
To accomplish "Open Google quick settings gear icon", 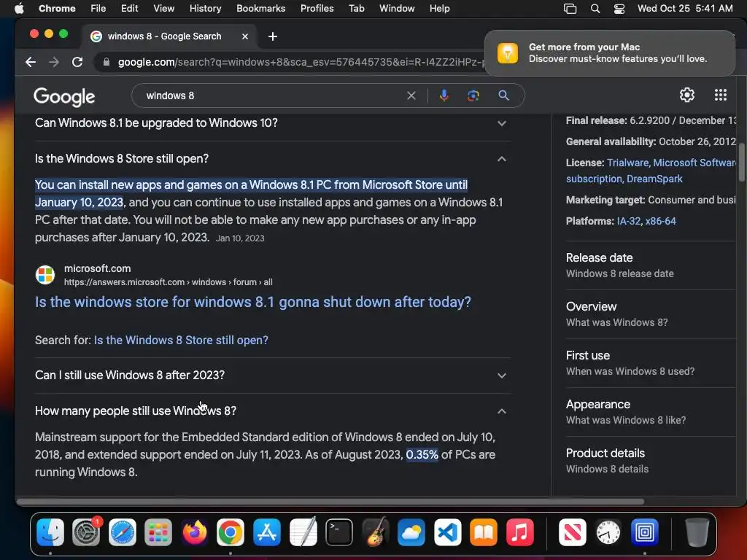I will click(x=687, y=95).
